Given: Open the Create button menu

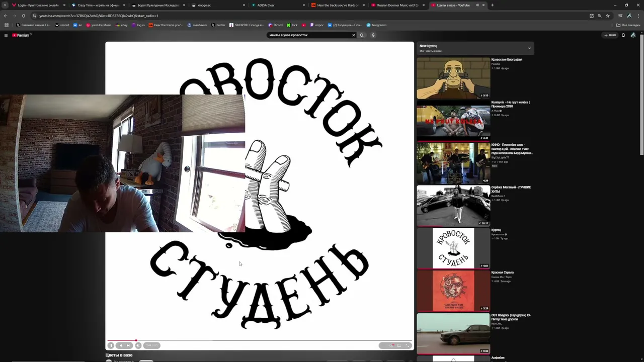Looking at the screenshot, I should [x=610, y=35].
